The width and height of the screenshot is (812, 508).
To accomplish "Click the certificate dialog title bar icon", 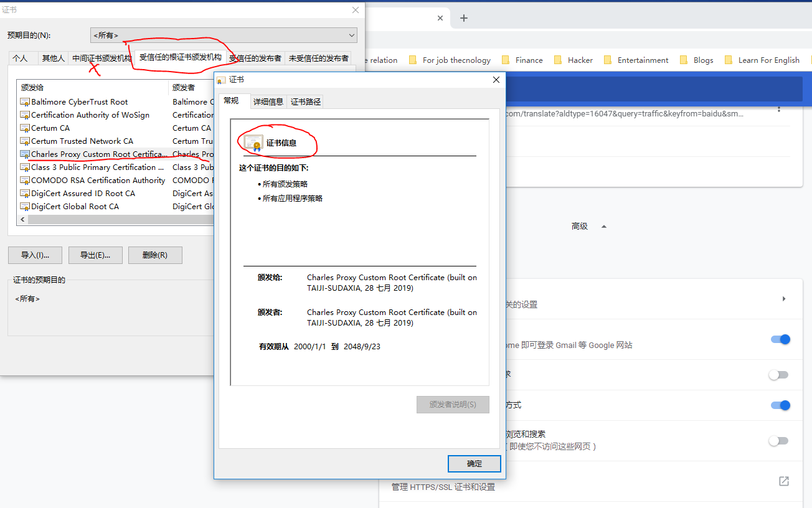I will point(221,80).
